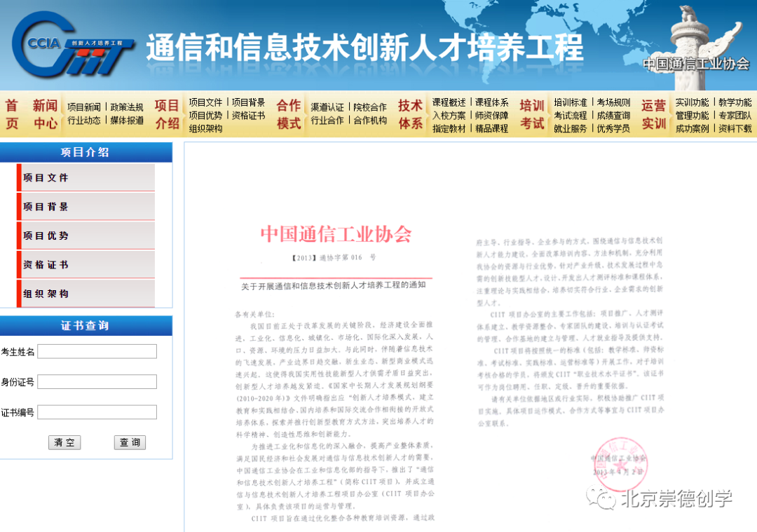Open 教学功能 link
Image resolution: width=757 pixels, height=532 pixels.
coord(735,102)
